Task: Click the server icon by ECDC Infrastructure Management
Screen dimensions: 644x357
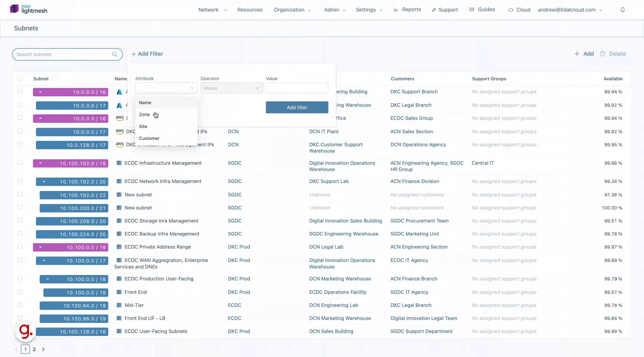Action: [119, 163]
